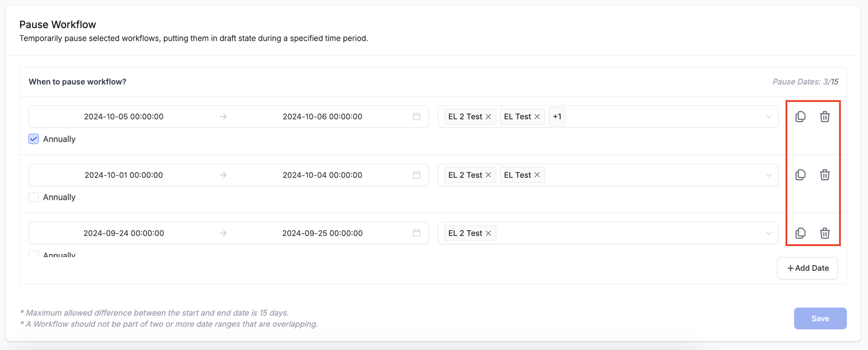Image resolution: width=868 pixels, height=350 pixels.
Task: Remove EL 2 Test tag from first row
Action: coord(488,117)
